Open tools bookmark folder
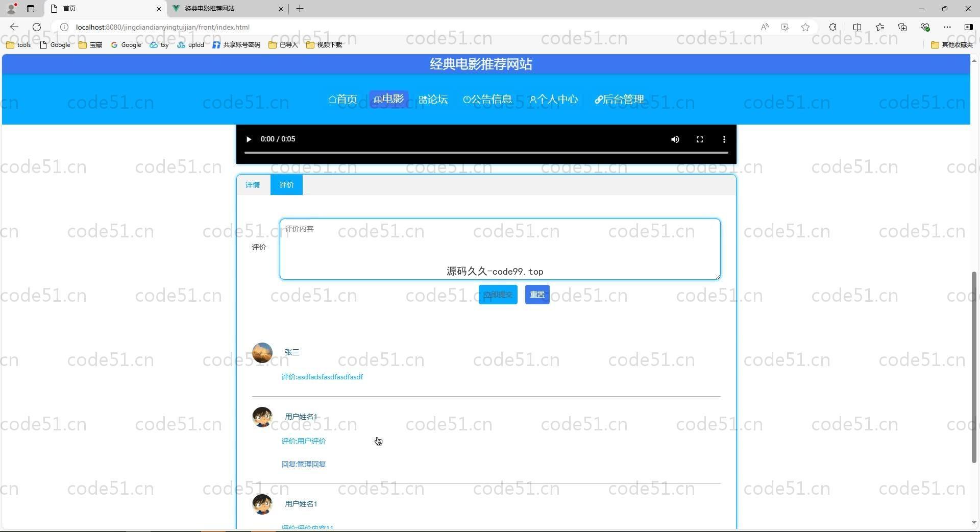This screenshot has height=532, width=980. click(x=18, y=45)
